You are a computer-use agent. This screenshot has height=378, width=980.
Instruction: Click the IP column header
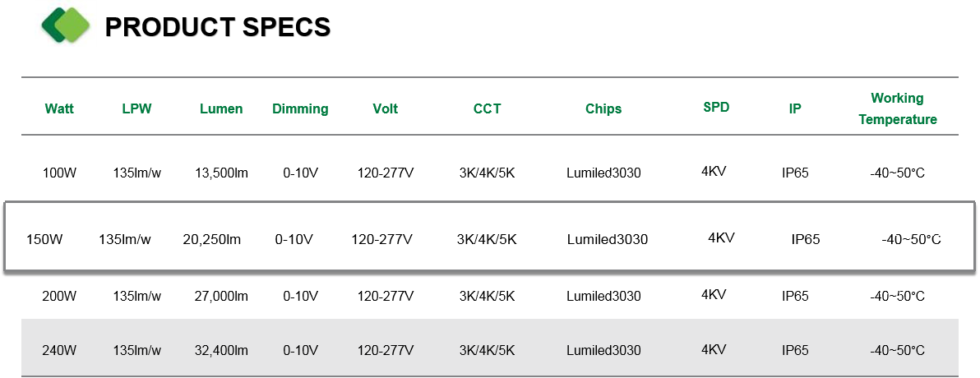(x=795, y=108)
